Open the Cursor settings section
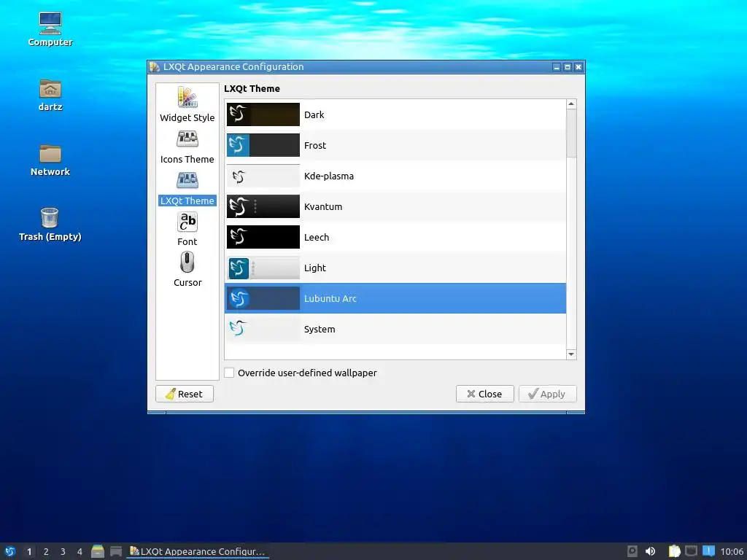Image resolution: width=747 pixels, height=560 pixels. 187,270
